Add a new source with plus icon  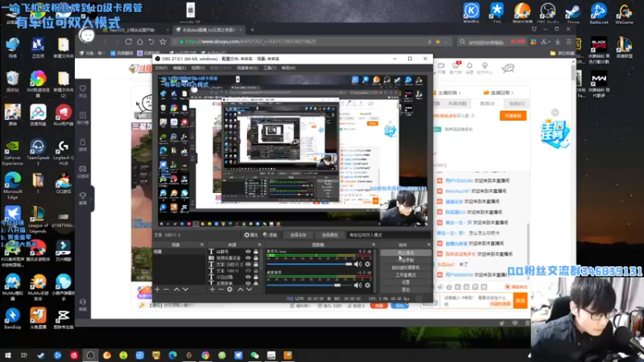(x=213, y=290)
